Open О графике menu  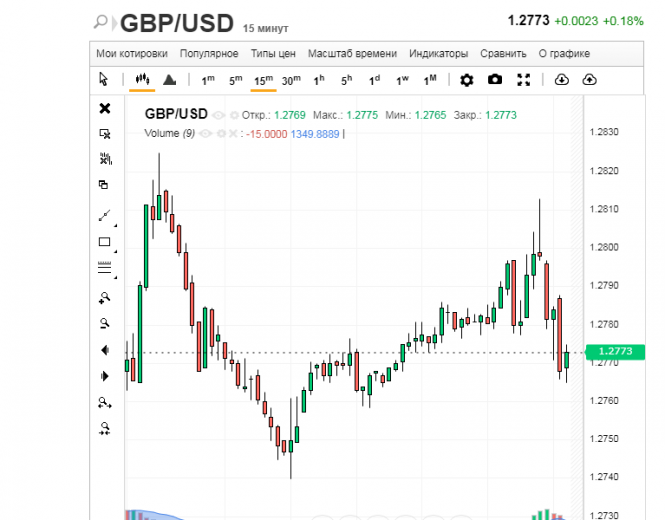564,54
